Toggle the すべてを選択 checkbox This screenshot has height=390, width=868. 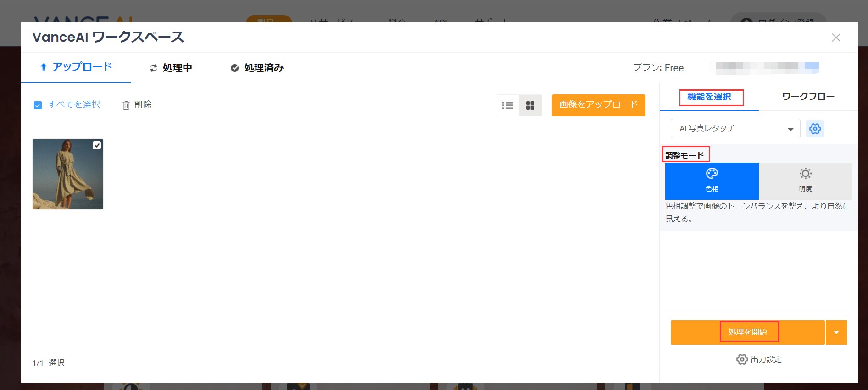(38, 105)
